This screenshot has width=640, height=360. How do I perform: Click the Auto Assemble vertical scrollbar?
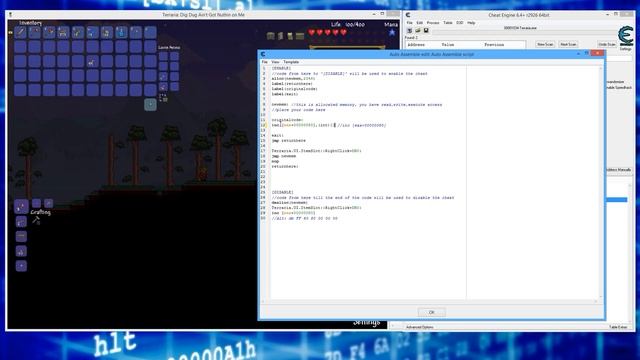click(x=601, y=183)
